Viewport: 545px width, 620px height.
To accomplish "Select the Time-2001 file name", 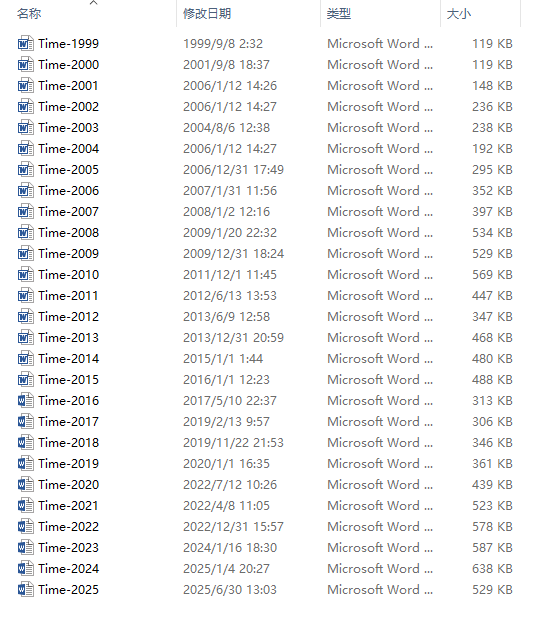I will pyautogui.click(x=68, y=86).
